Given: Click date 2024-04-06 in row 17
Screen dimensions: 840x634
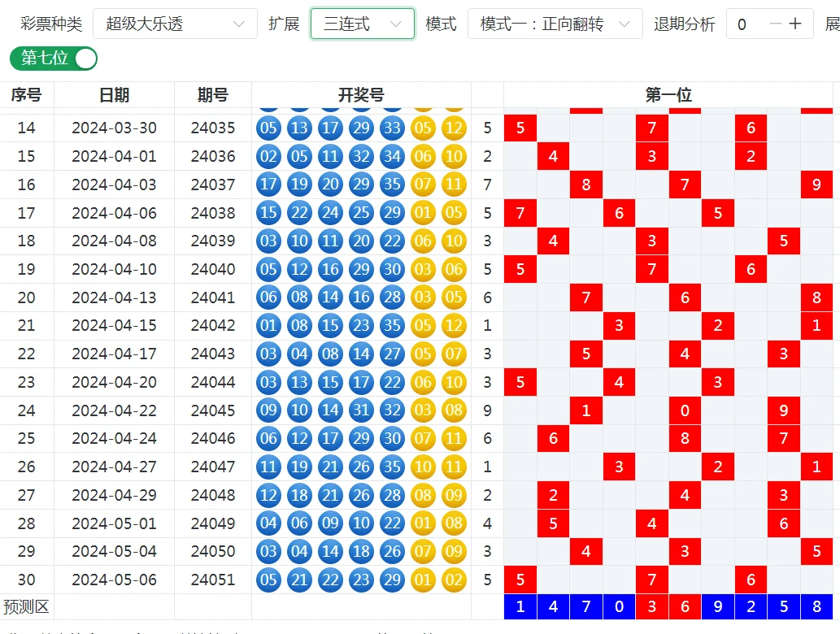Looking at the screenshot, I should tap(114, 213).
